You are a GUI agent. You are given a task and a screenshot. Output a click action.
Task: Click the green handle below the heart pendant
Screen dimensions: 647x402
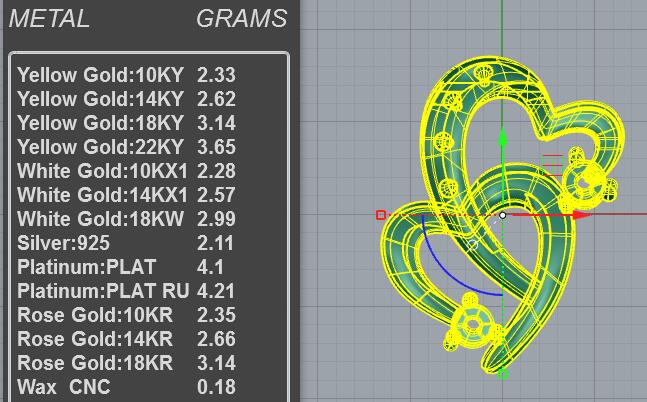coord(503,374)
